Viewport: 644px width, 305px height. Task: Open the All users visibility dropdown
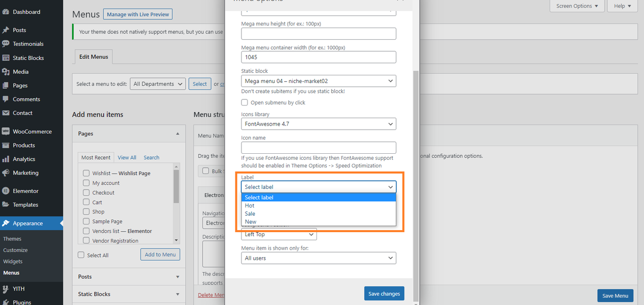318,258
